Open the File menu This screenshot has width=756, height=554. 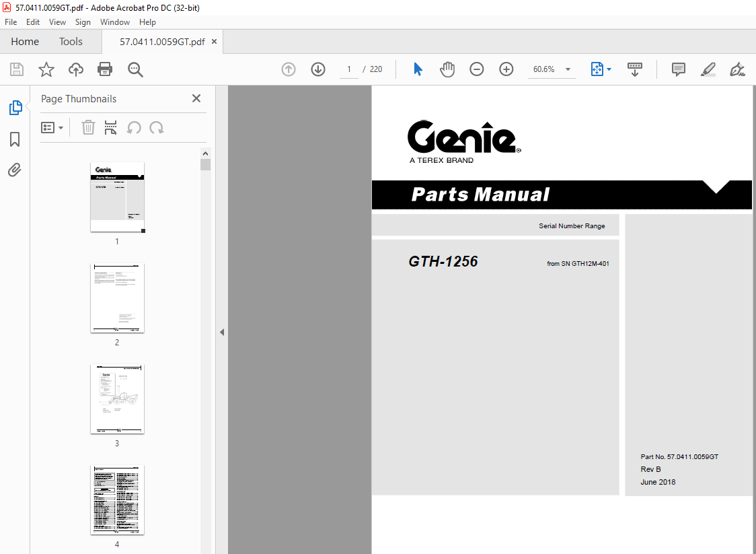tap(11, 22)
